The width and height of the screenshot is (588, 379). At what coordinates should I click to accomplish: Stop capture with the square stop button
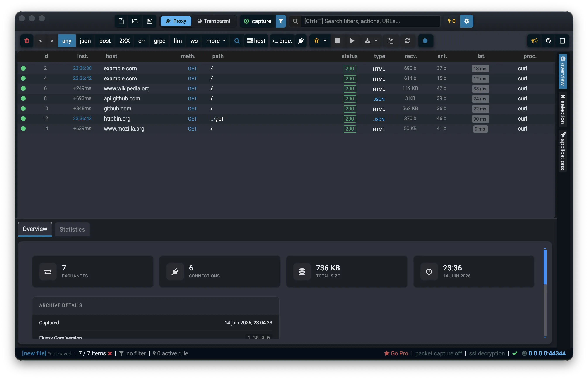337,41
